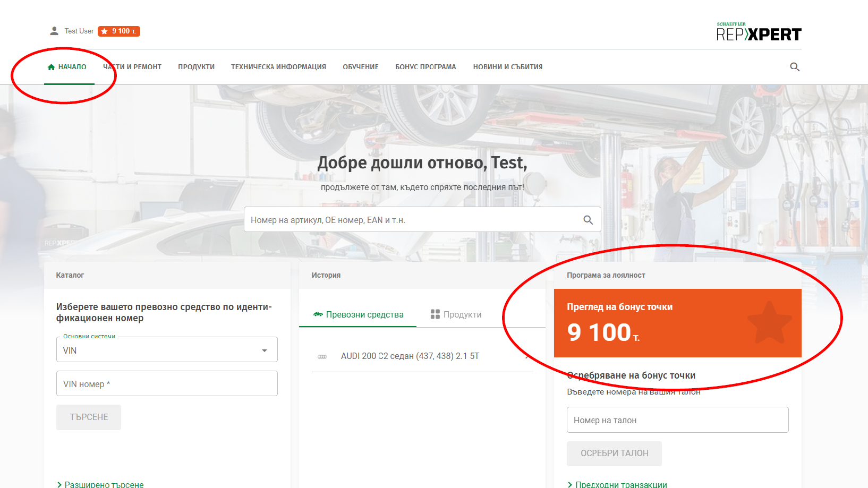
Task: Open the БОНУС ПРОГРАМА menu
Action: [426, 67]
